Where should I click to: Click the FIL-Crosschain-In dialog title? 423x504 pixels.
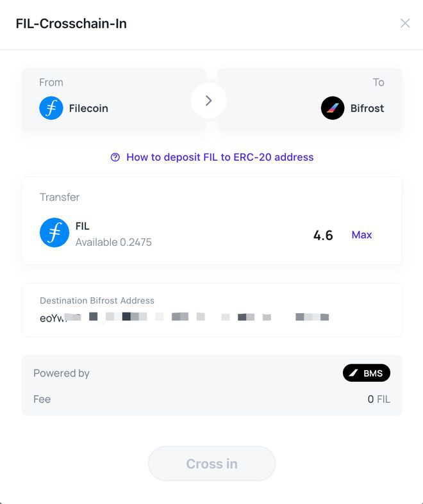[x=71, y=24]
